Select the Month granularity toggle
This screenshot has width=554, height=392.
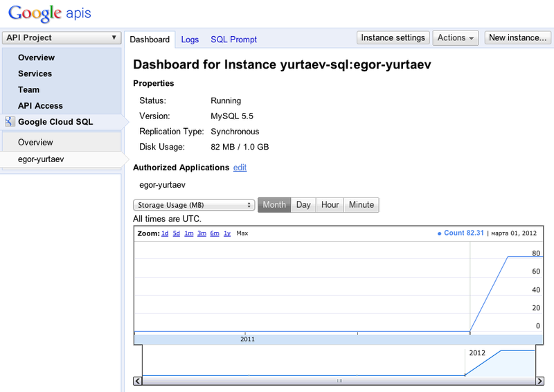click(274, 205)
